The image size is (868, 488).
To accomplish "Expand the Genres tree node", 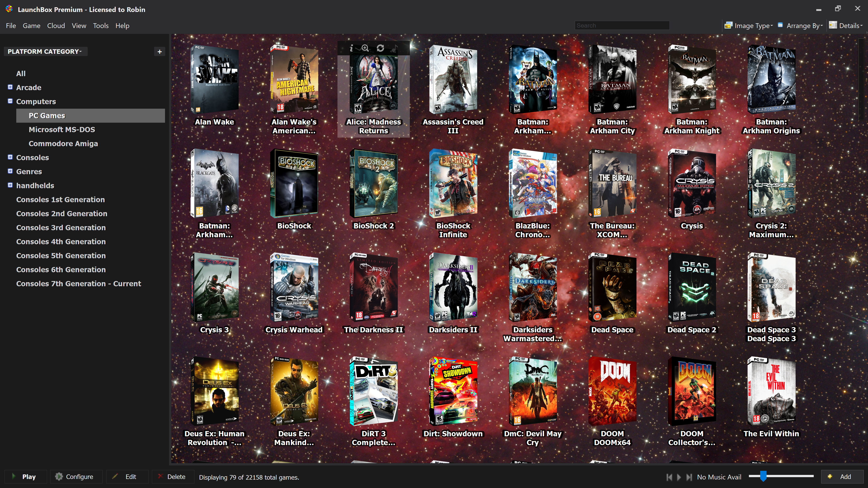I will [x=10, y=171].
